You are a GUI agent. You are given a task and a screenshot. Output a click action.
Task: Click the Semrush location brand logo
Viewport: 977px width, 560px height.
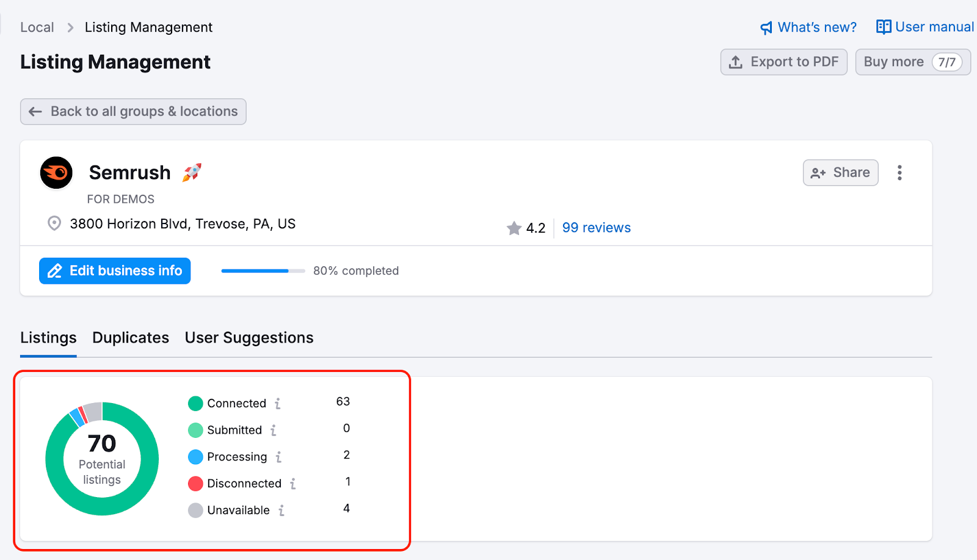pyautogui.click(x=56, y=173)
